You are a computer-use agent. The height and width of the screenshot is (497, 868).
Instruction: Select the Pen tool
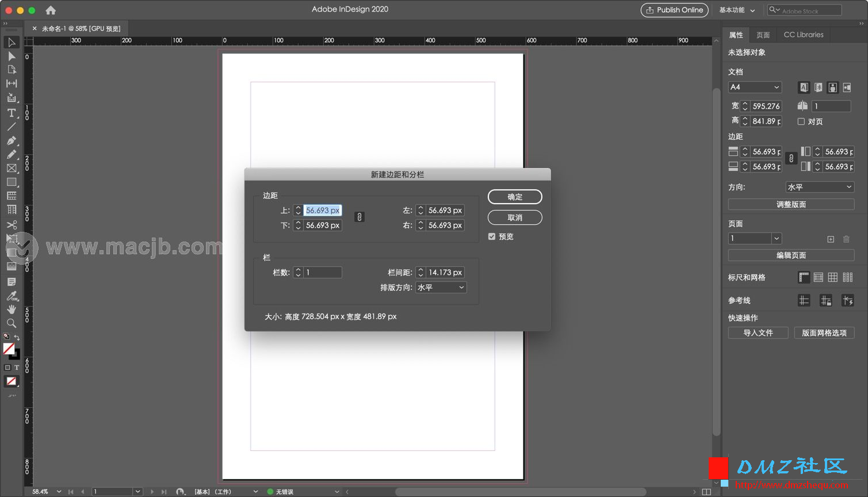click(x=12, y=141)
